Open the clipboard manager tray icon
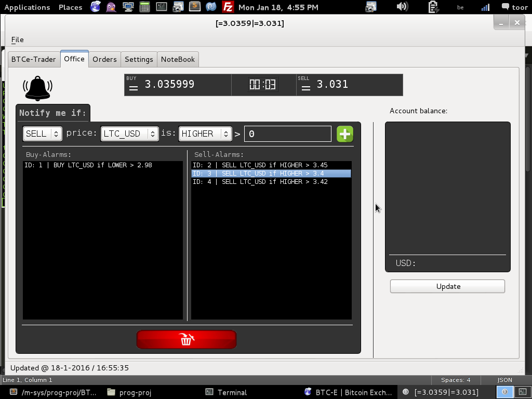 433,7
